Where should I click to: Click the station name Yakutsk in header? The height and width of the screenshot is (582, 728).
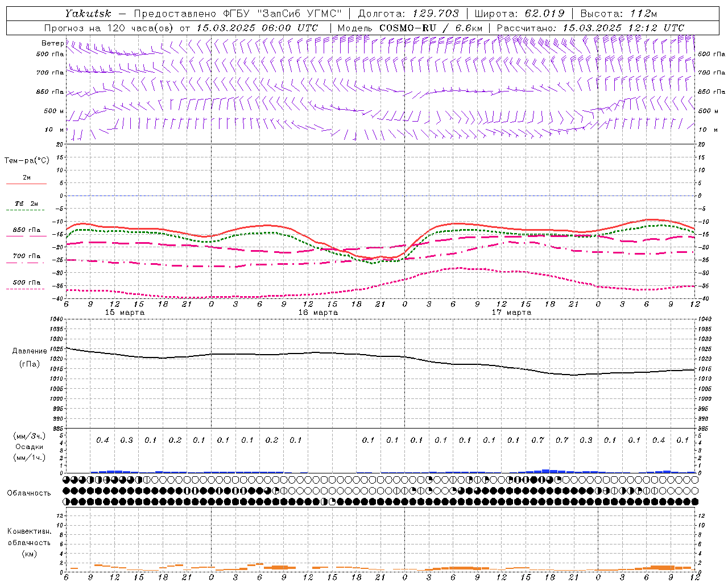tap(88, 13)
